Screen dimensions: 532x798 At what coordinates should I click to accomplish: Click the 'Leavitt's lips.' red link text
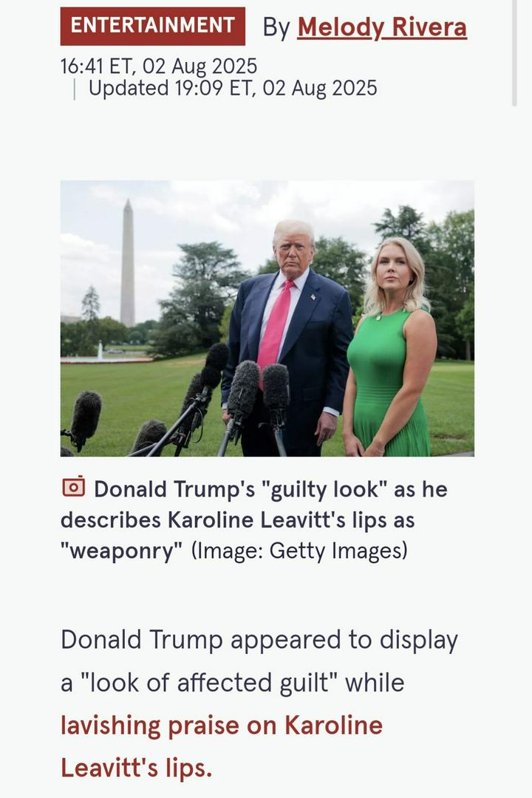(x=137, y=768)
